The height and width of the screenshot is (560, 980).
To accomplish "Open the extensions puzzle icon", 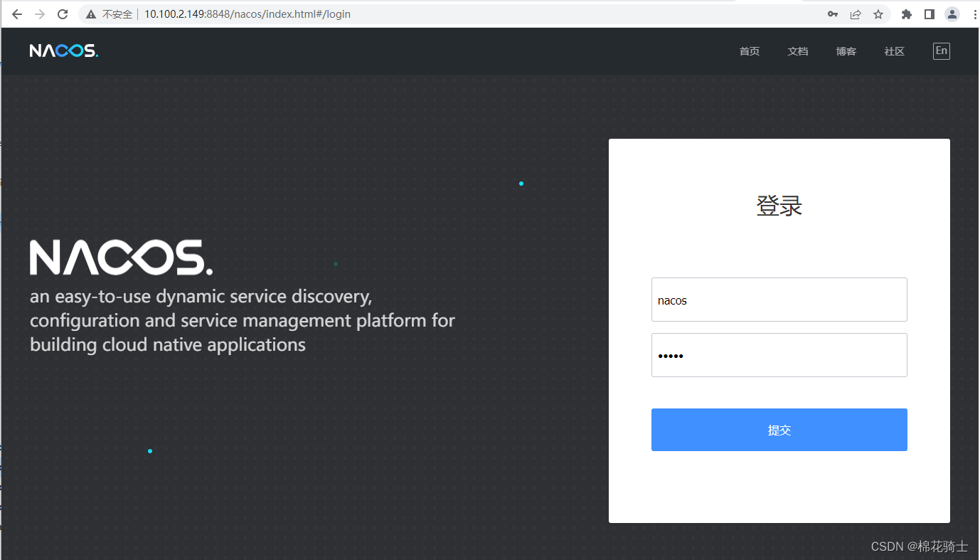I will click(x=906, y=14).
